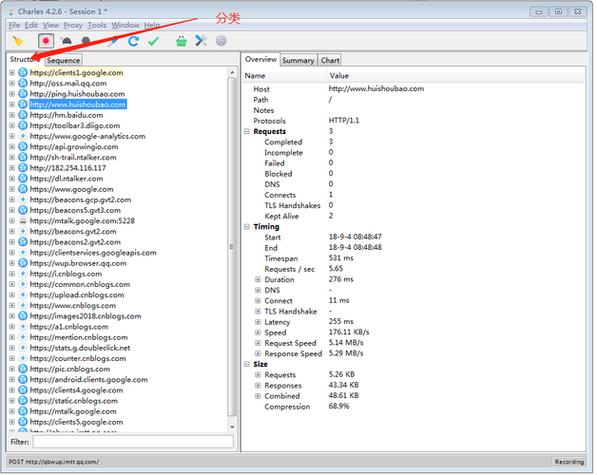597x475 pixels.
Task: Select the Summary tab
Action: tap(298, 60)
